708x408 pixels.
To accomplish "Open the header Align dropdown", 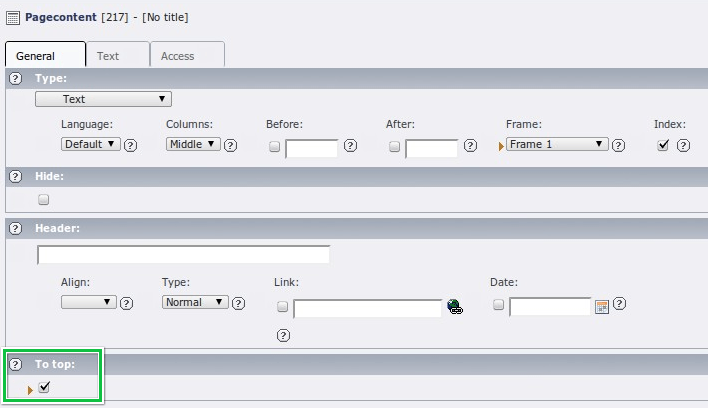I will (x=89, y=302).
